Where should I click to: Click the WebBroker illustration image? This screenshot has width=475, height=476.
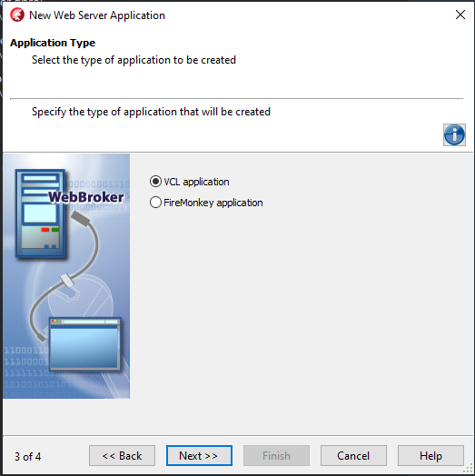(x=66, y=276)
